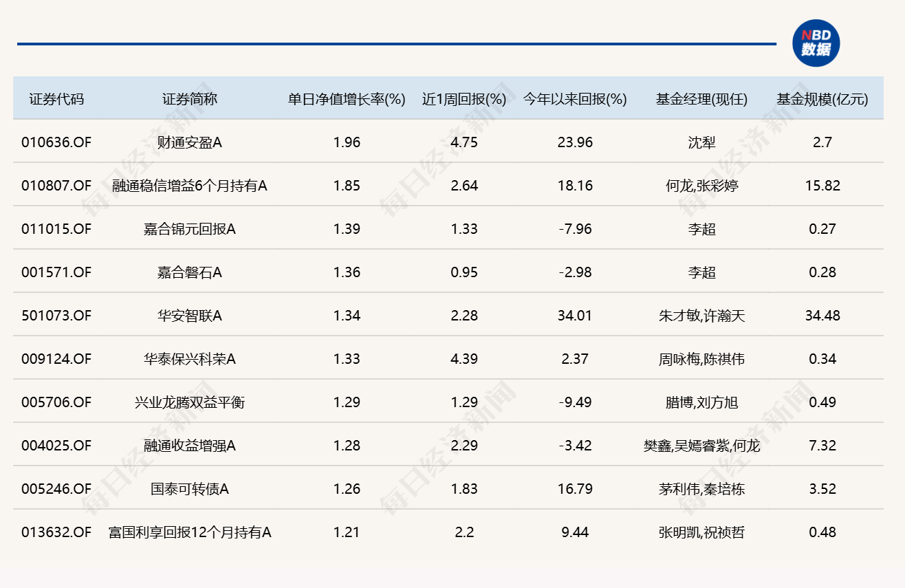Viewport: 905px width, 588px height.
Task: Click daily growth value 1.21
Action: pyautogui.click(x=347, y=532)
